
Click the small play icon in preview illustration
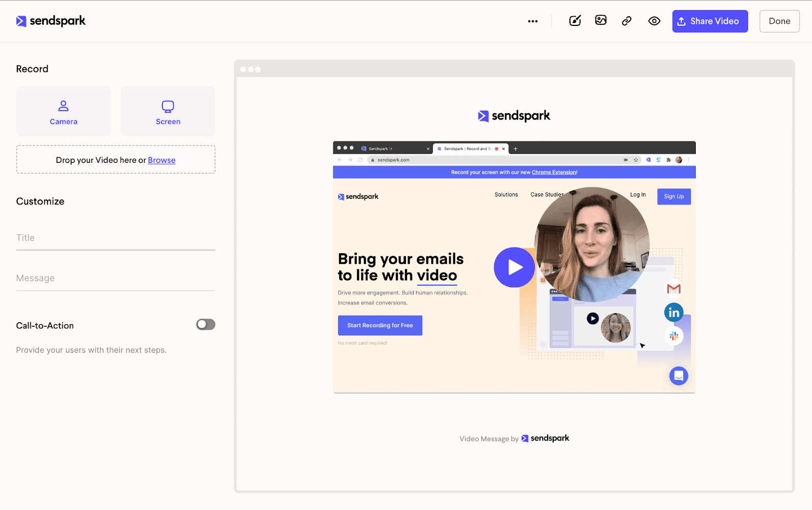click(x=593, y=318)
